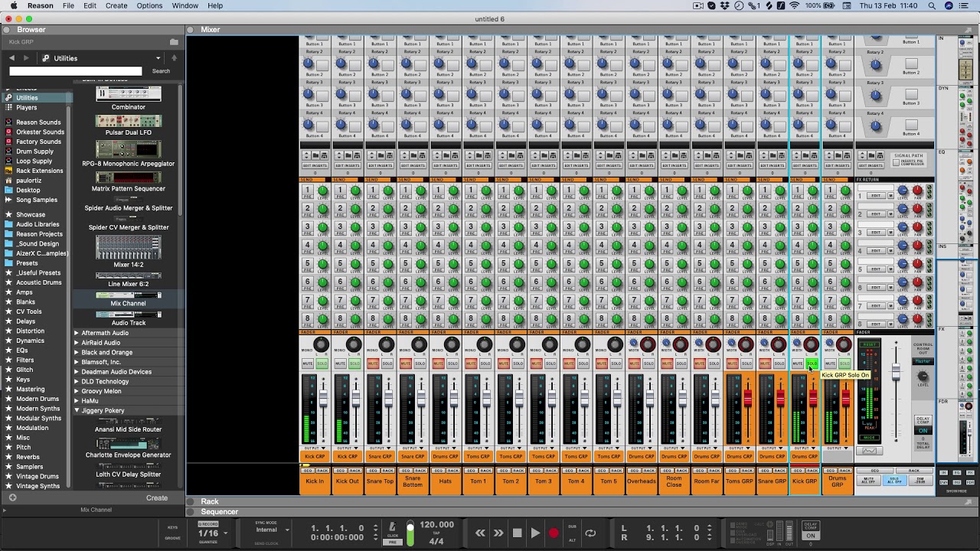Toggle the loop button in the transport
The width and height of the screenshot is (980, 551).
tap(590, 533)
